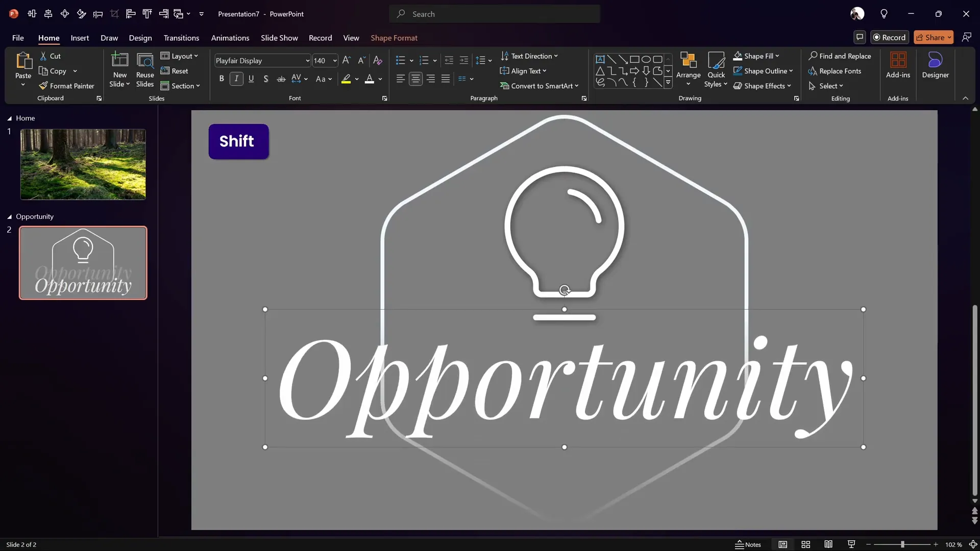Image resolution: width=980 pixels, height=551 pixels.
Task: Adjust the zoom slider handle
Action: coord(902,544)
